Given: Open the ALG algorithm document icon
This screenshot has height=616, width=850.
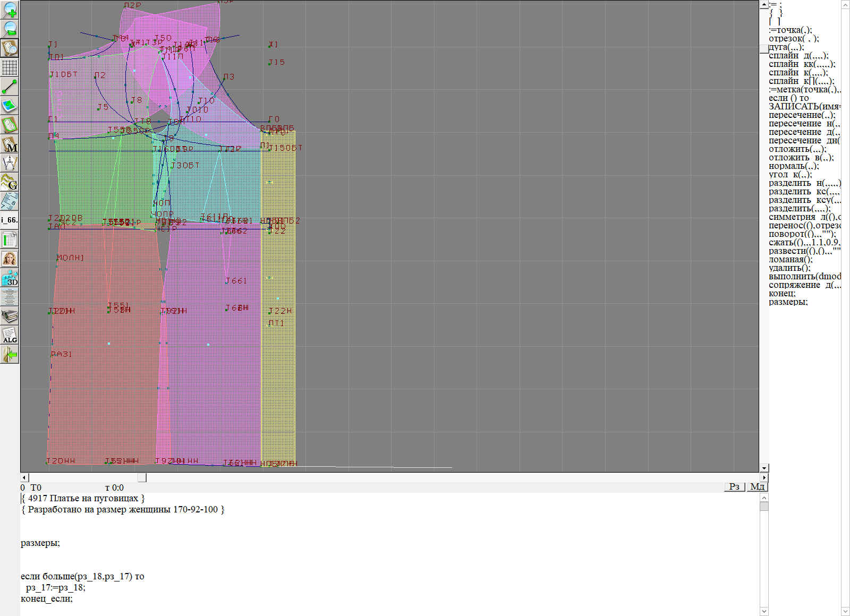Looking at the screenshot, I should (10, 335).
